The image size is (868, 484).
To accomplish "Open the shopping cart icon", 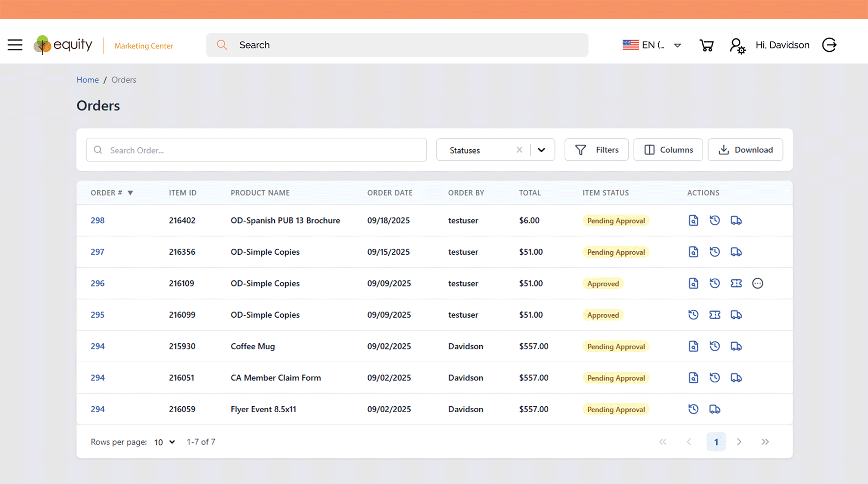I will pos(707,44).
